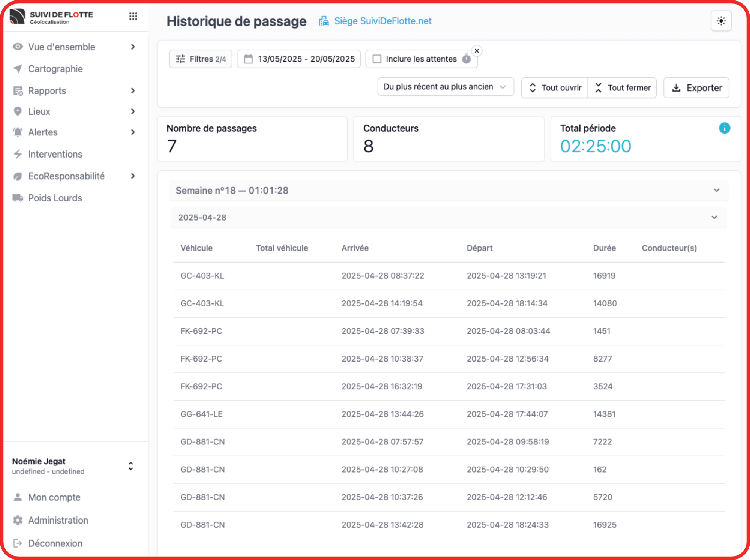Click the Poids Lourds truck icon
Viewport: 750px width, 560px height.
[18, 198]
